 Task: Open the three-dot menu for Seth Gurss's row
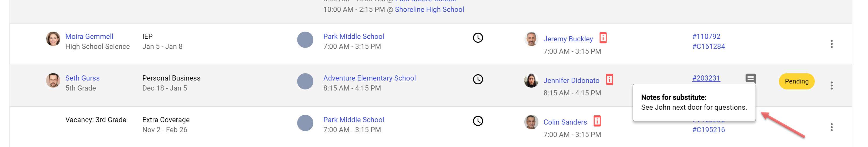coord(832,86)
